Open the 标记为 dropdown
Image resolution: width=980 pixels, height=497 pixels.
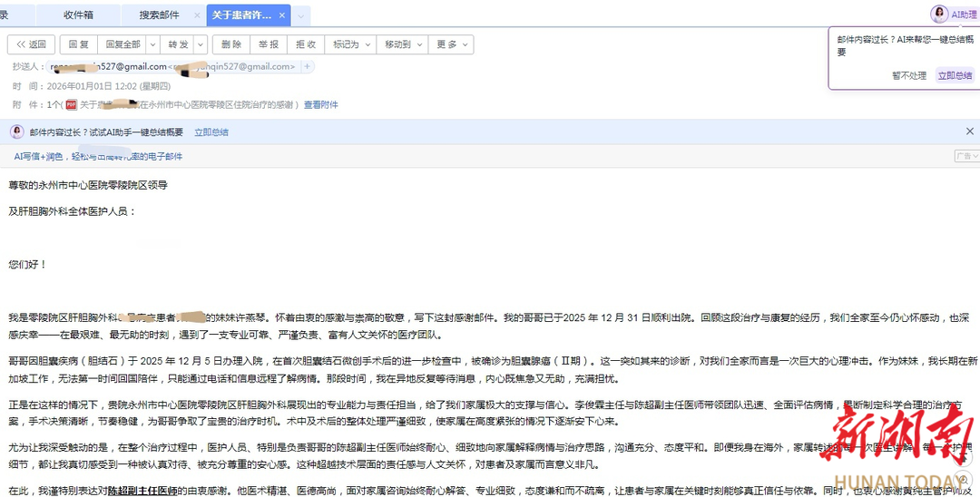[x=350, y=44]
